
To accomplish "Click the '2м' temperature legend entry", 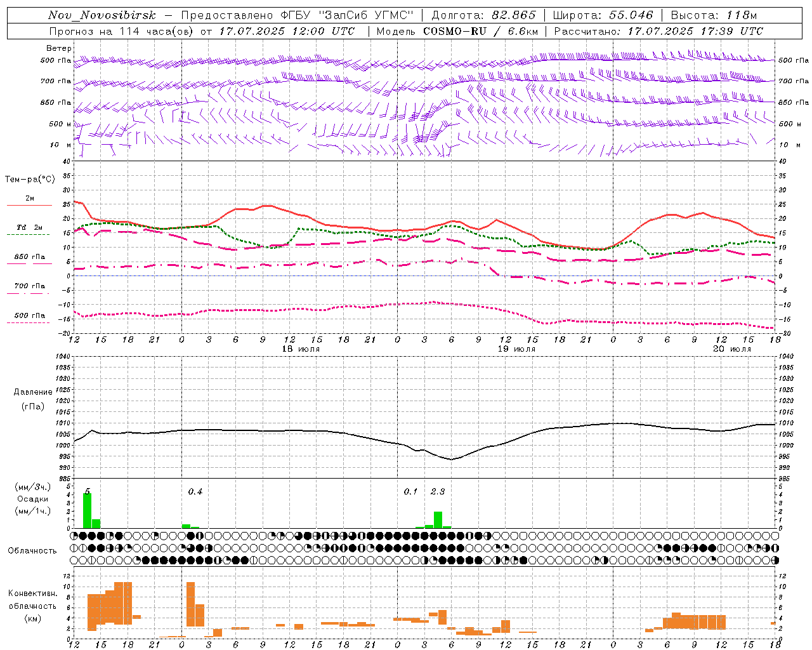I will [x=30, y=199].
